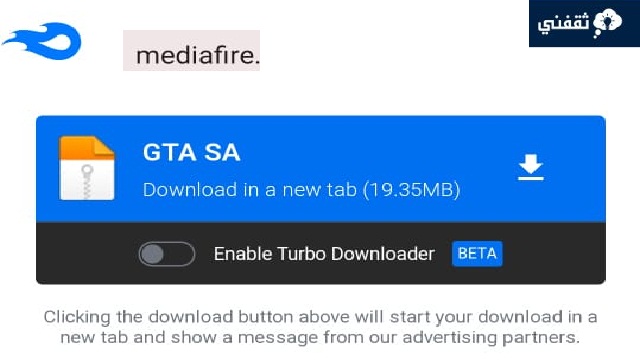Click the white download arrow icon

[531, 167]
